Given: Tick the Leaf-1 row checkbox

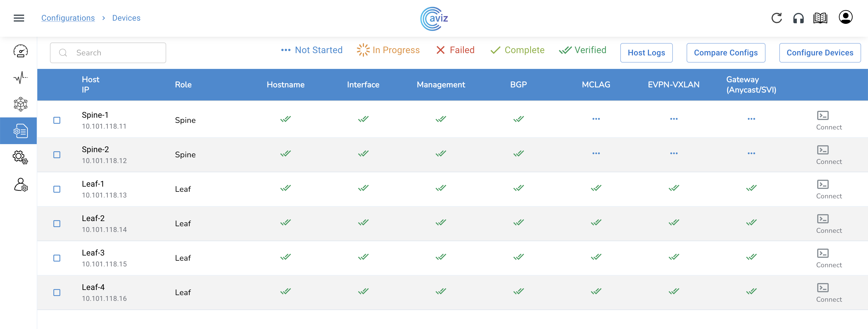Looking at the screenshot, I should (57, 189).
